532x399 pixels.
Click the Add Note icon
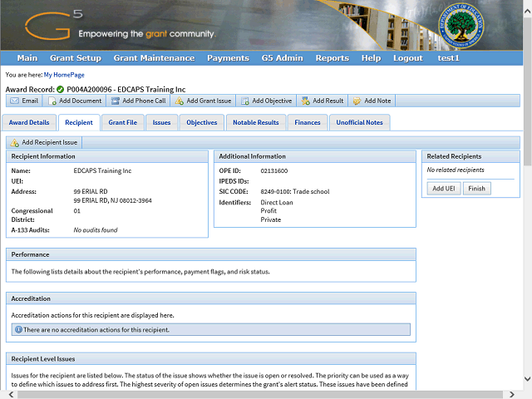pyautogui.click(x=357, y=101)
